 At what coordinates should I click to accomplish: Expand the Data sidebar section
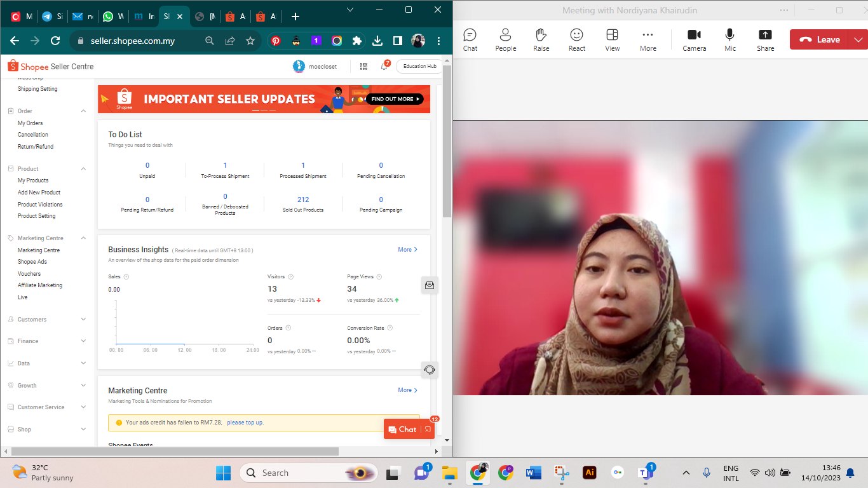tap(83, 363)
